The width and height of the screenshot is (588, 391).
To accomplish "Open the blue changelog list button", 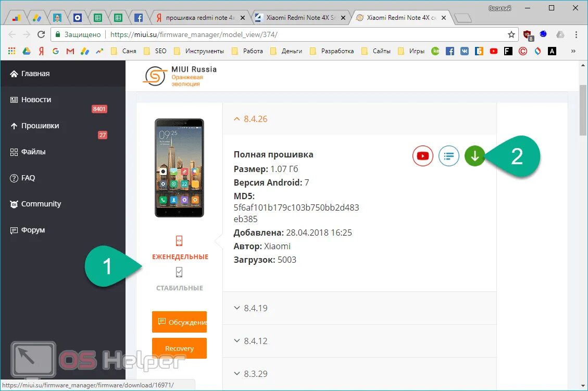I will 448,156.
